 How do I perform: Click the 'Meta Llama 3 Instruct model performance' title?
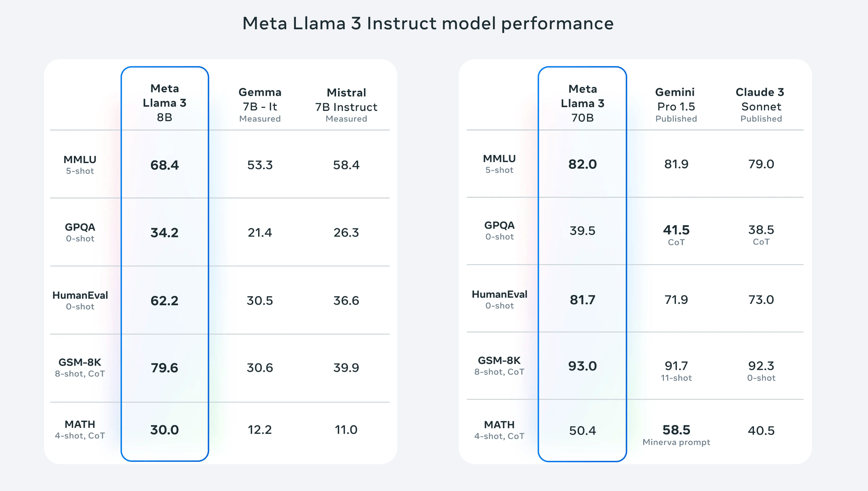(428, 24)
